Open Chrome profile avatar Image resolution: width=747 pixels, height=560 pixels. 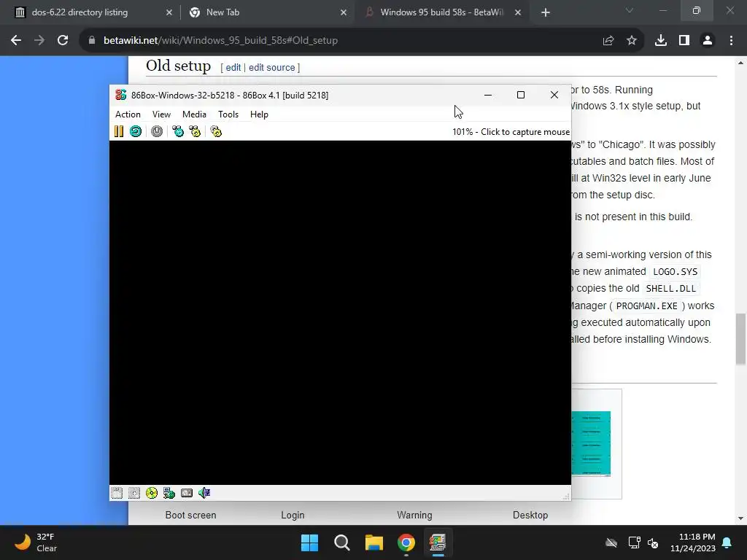click(x=708, y=41)
